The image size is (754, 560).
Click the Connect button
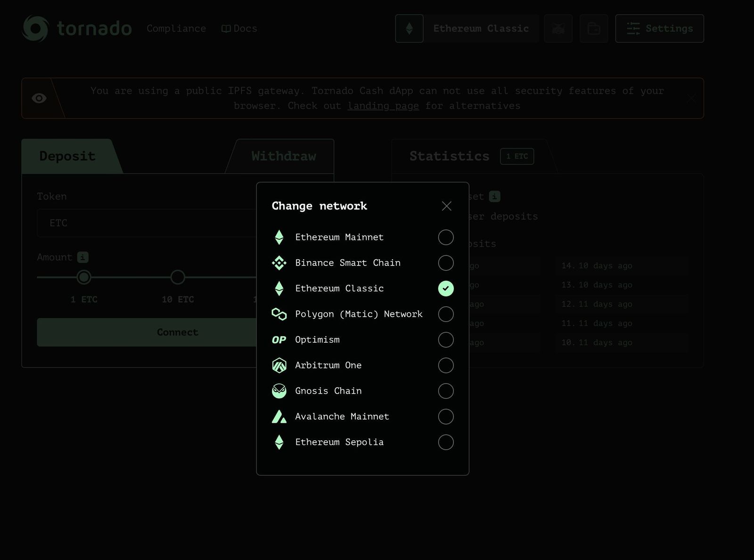pos(147,332)
